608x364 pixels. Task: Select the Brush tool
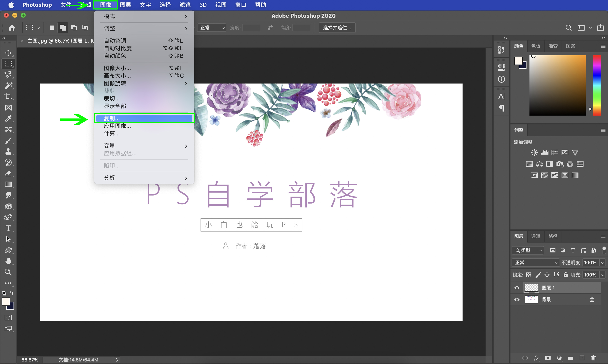coord(8,140)
